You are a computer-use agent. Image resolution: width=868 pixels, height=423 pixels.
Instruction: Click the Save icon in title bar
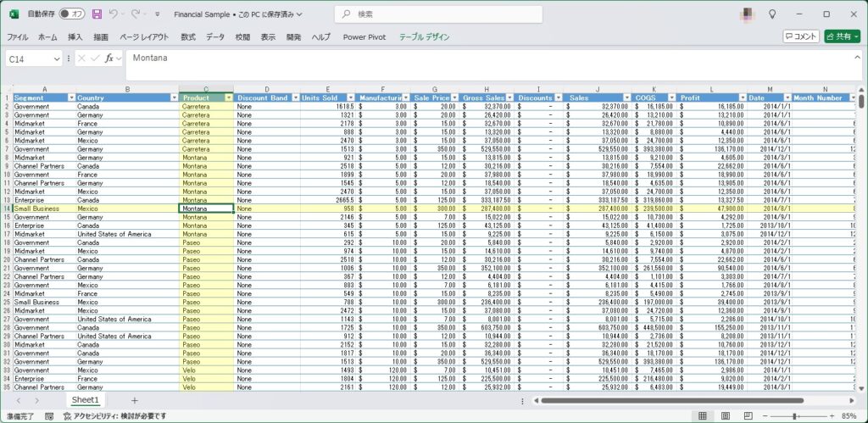[97, 14]
